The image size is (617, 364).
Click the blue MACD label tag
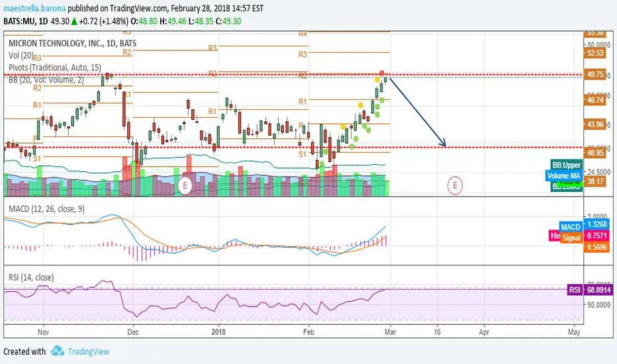click(571, 226)
